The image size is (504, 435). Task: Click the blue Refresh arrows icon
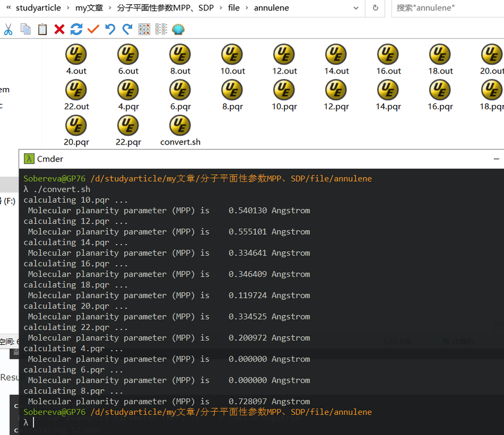(x=77, y=29)
